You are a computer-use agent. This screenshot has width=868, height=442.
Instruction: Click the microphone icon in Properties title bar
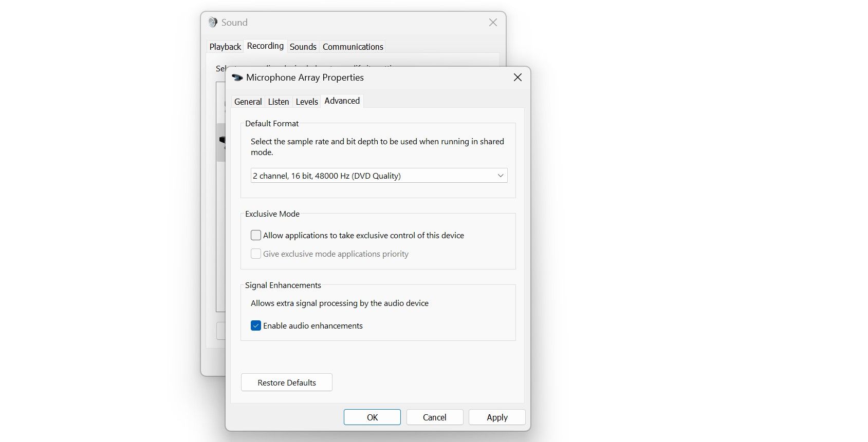pyautogui.click(x=237, y=78)
